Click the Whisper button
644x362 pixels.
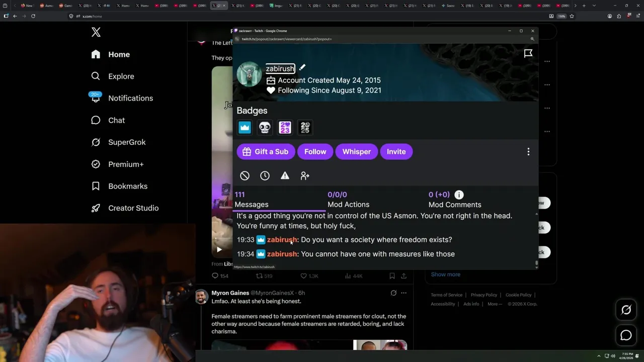pyautogui.click(x=357, y=152)
